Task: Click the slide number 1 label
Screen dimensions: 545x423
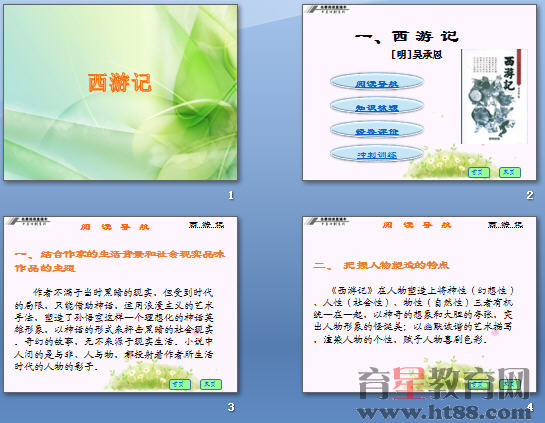Action: (x=231, y=195)
